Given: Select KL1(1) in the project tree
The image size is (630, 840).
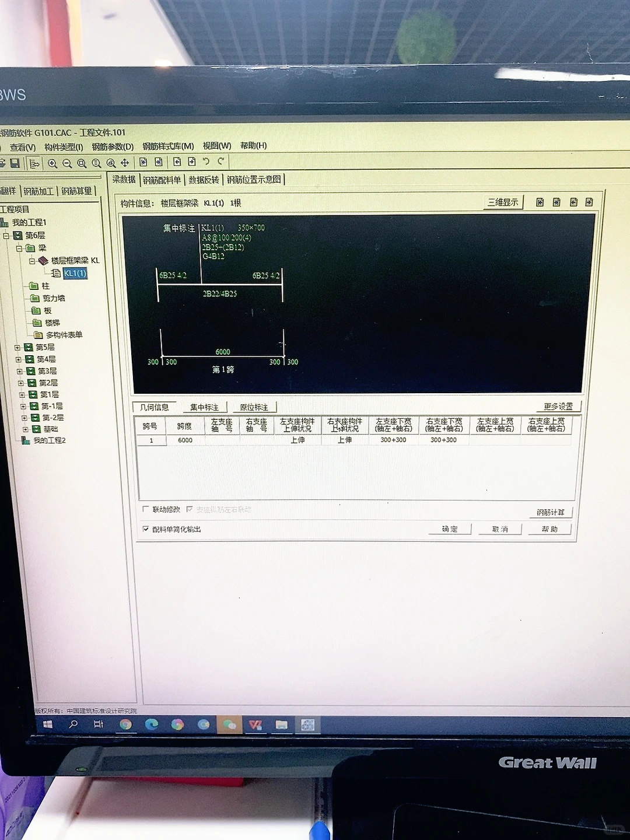Looking at the screenshot, I should tap(75, 273).
